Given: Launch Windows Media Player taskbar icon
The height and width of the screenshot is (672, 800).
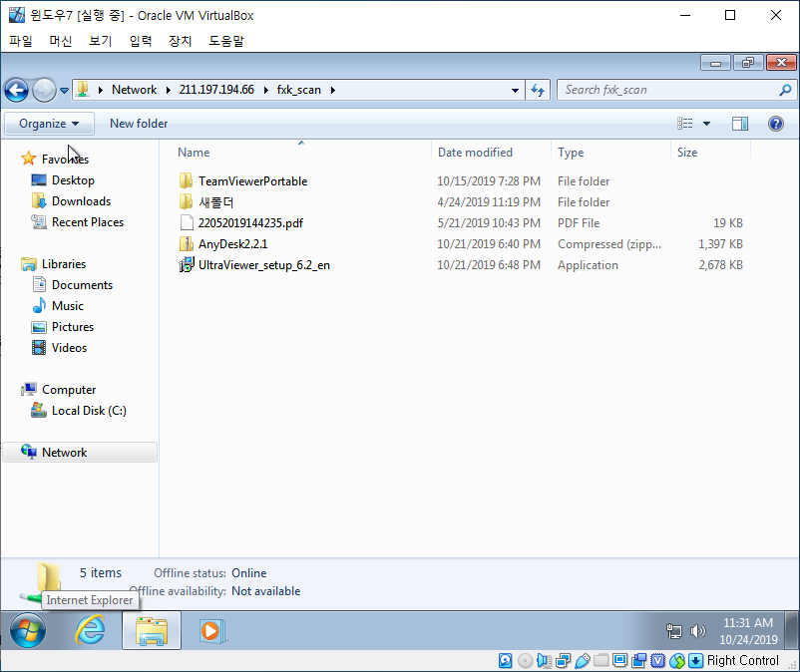Looking at the screenshot, I should [x=210, y=630].
